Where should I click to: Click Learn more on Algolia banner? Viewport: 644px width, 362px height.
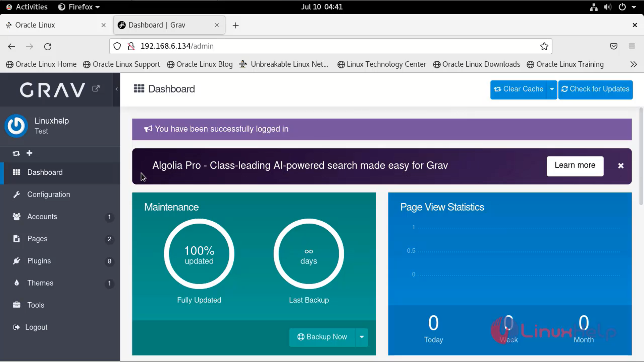coord(575,166)
